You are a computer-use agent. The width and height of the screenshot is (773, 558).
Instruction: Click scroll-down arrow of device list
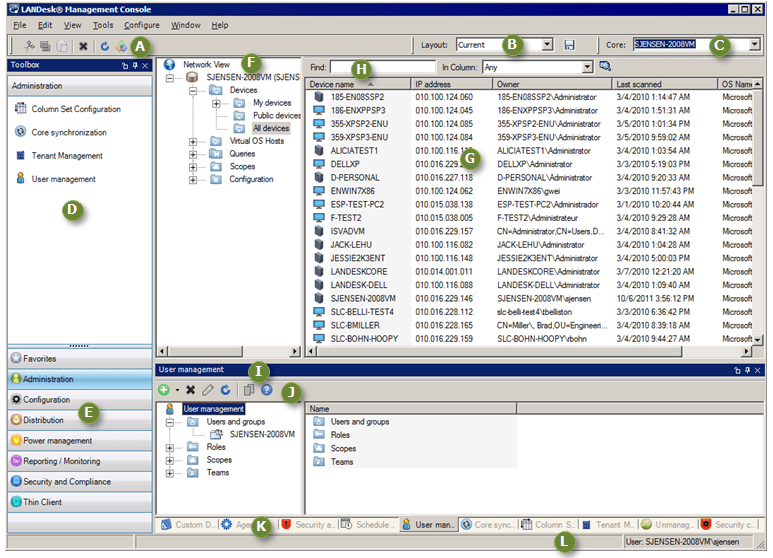tap(758, 339)
